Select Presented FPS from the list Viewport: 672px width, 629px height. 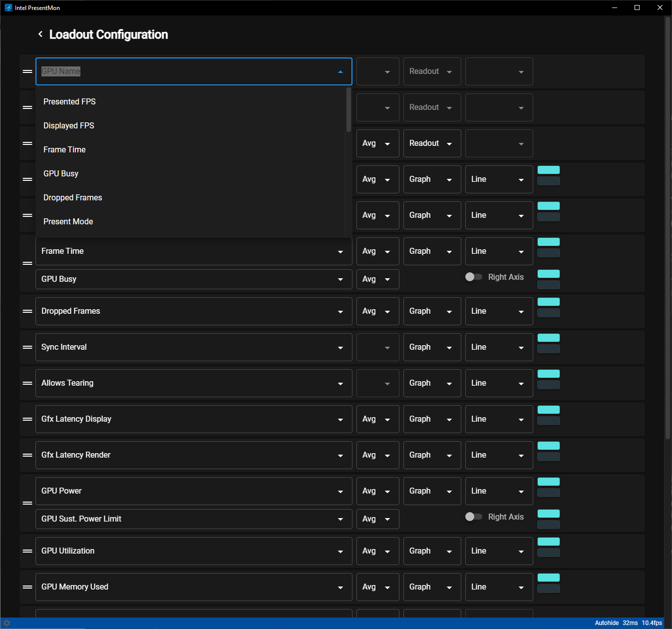coord(190,101)
